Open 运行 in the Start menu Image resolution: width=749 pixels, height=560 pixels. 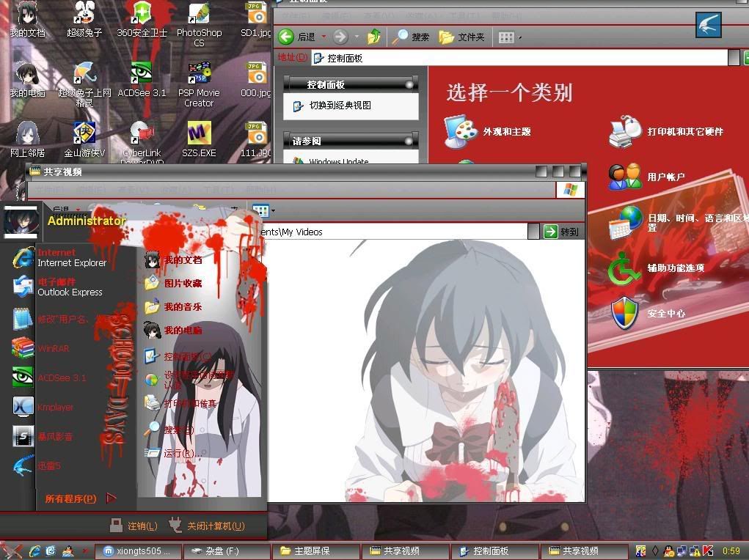(173, 453)
